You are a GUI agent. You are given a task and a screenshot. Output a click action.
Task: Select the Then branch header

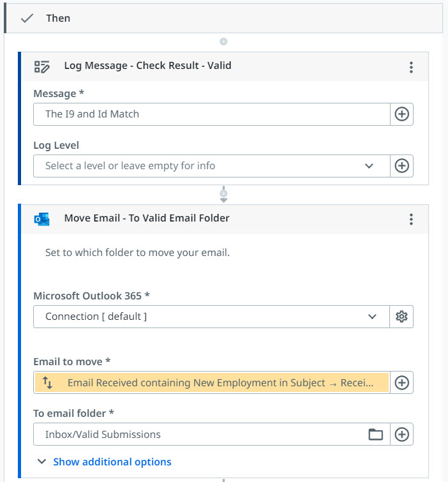[x=223, y=19]
